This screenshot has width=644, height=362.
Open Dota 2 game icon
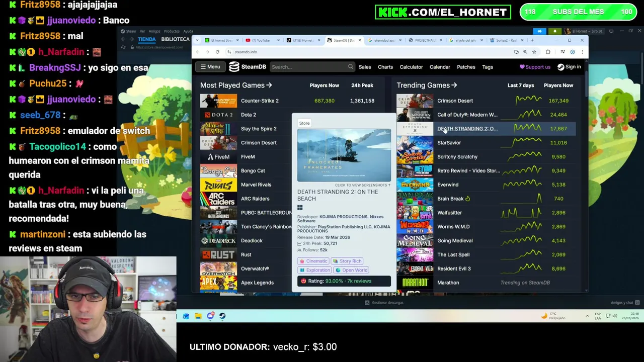coord(218,115)
